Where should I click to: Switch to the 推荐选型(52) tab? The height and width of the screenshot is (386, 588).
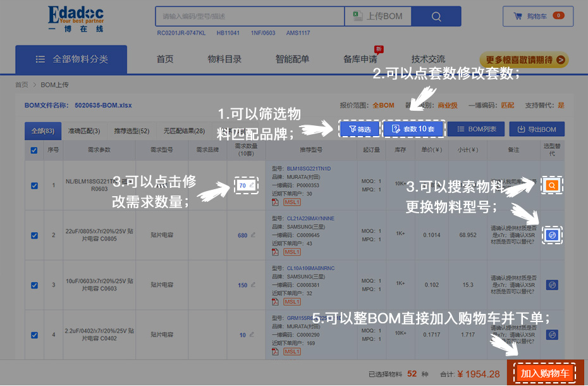132,131
